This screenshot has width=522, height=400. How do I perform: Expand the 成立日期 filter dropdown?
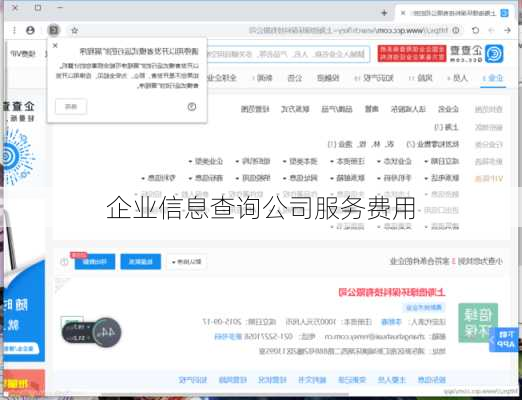[x=442, y=162]
